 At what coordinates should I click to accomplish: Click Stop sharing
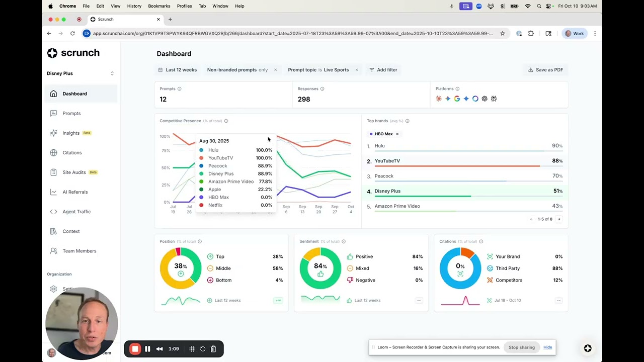[521, 347]
